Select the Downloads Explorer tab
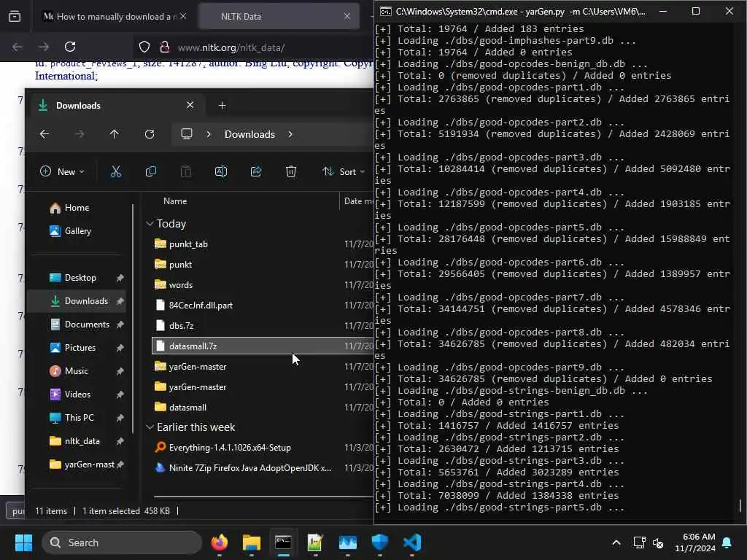 (x=118, y=105)
